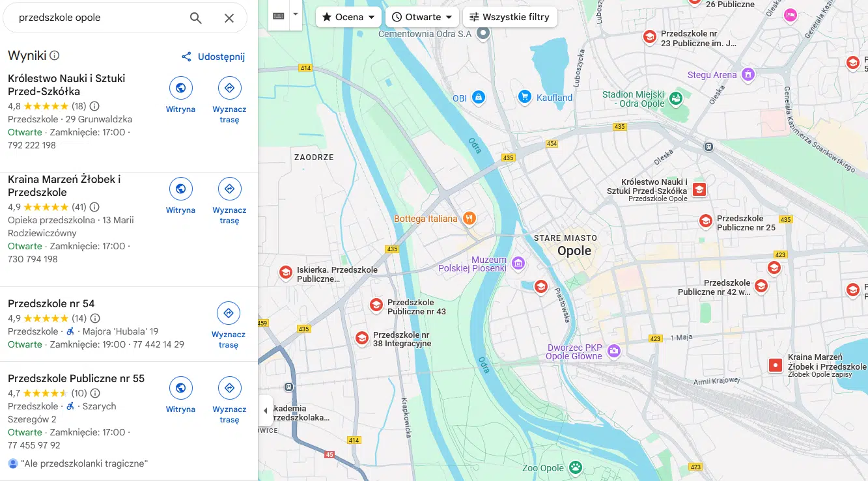Open Wszystkie filtry button
868x481 pixels.
510,17
